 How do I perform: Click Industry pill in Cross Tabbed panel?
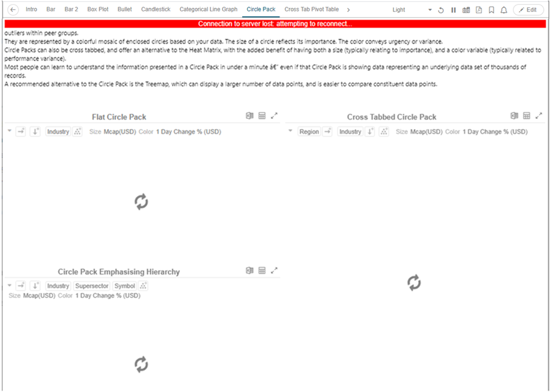tap(350, 132)
